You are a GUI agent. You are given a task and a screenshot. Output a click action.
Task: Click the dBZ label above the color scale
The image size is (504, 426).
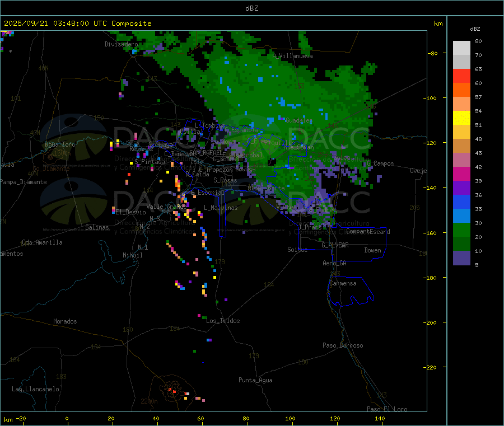[x=475, y=29]
